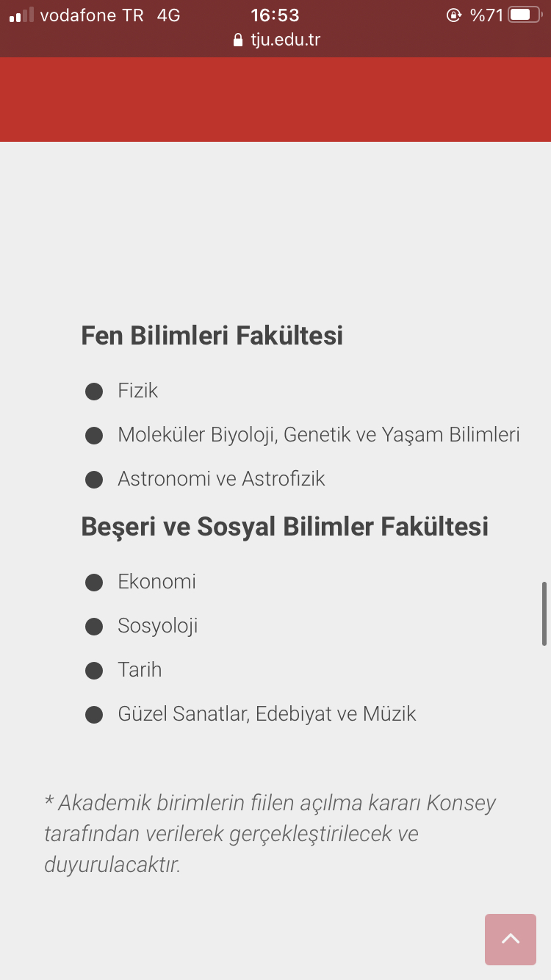The height and width of the screenshot is (980, 551).
Task: Select Moleküler Biyoloji, Genetik ve Yaşam Bilimleri
Action: pyautogui.click(x=319, y=435)
